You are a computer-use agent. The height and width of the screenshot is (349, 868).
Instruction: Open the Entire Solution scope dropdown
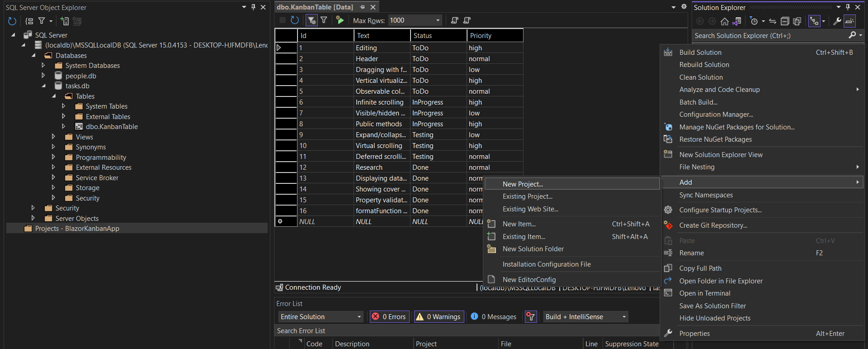tap(359, 317)
